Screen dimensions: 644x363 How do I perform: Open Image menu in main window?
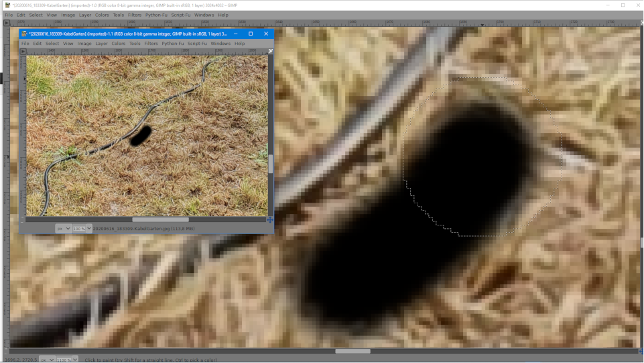tap(68, 15)
